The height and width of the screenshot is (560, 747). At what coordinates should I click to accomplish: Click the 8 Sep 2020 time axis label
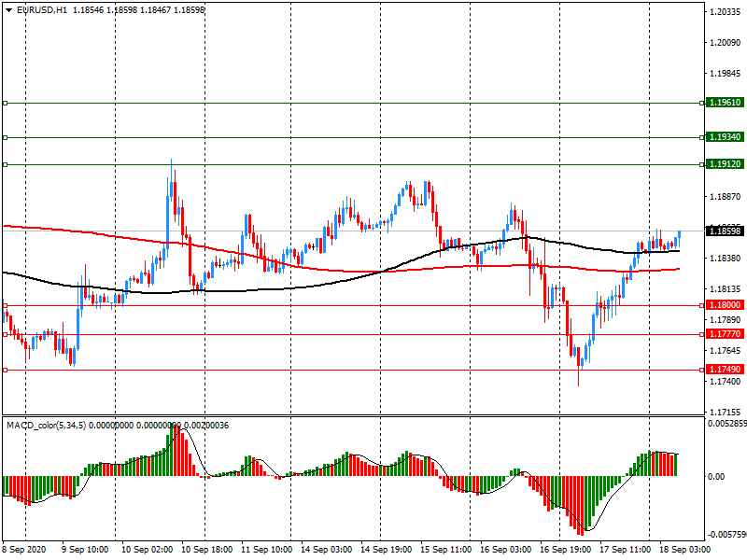(24, 550)
